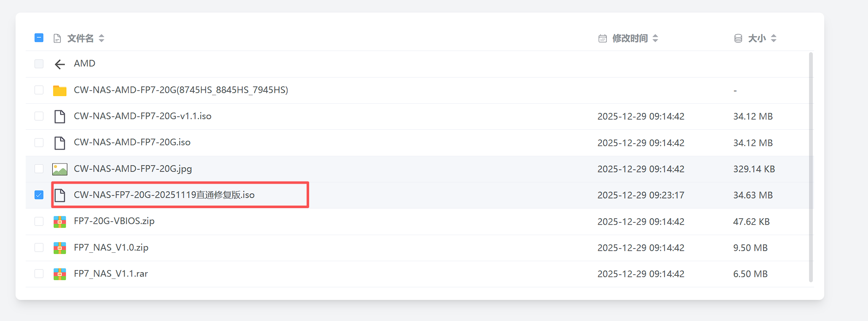This screenshot has height=321, width=868.
Task: Click the FP7_NAS_V1.0.zip file name
Action: [x=111, y=248]
